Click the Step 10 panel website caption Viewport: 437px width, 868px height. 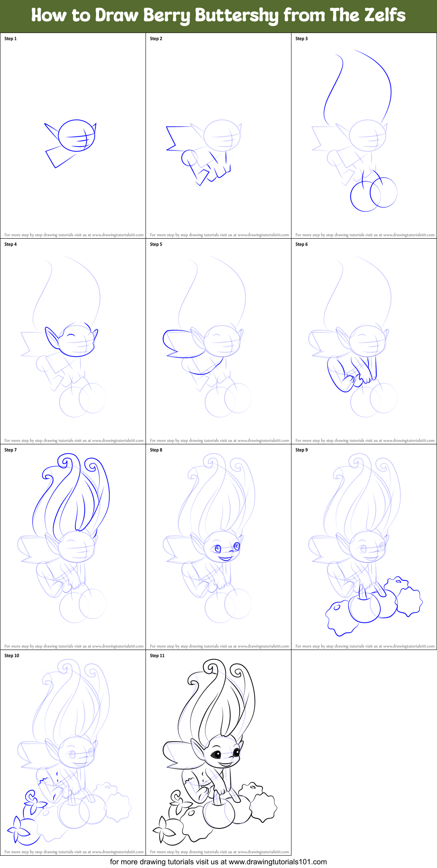[x=74, y=852]
